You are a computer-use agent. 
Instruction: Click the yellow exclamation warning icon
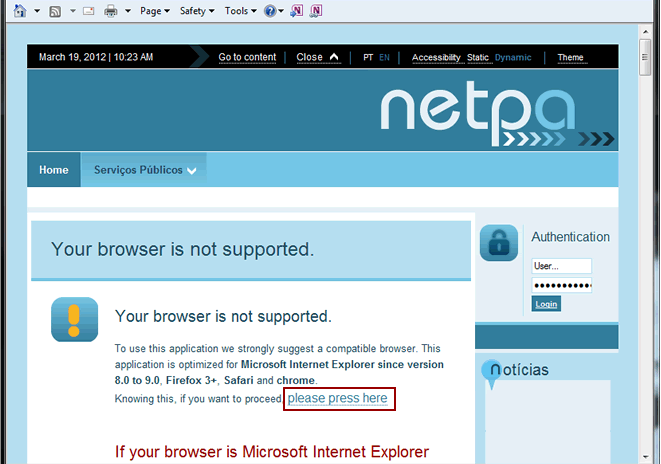(x=74, y=320)
